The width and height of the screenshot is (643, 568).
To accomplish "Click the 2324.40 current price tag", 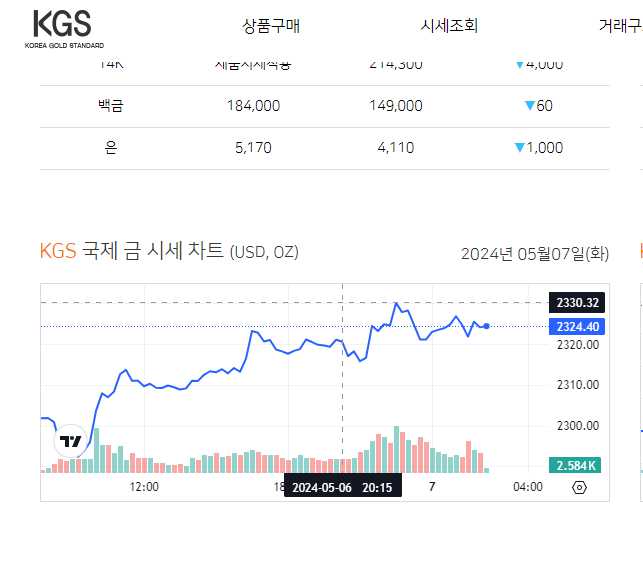I will (x=577, y=326).
